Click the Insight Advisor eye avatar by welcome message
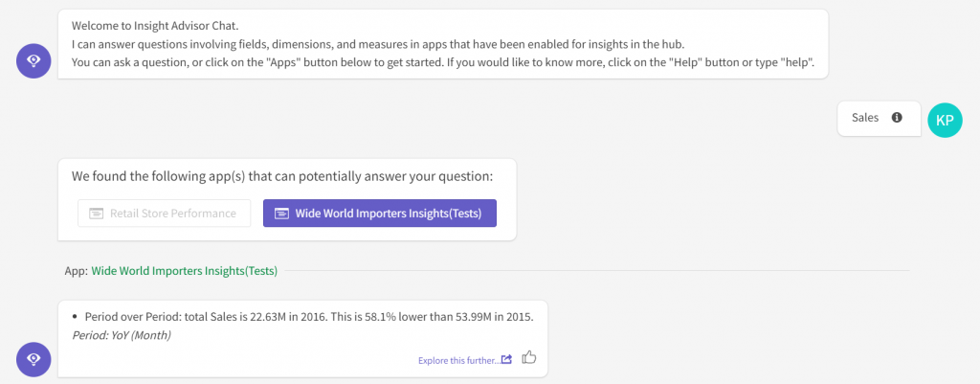 coord(33,60)
